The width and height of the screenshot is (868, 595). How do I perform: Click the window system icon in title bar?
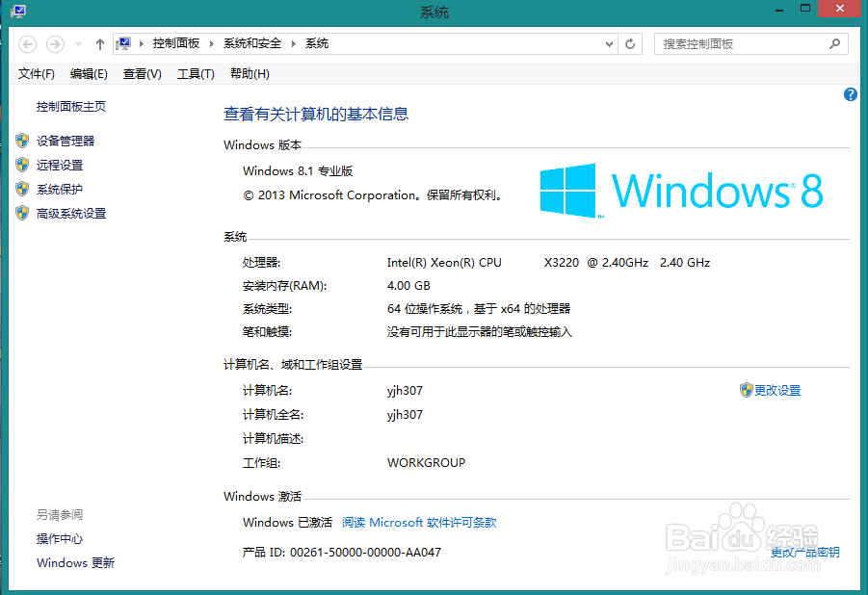[18, 12]
